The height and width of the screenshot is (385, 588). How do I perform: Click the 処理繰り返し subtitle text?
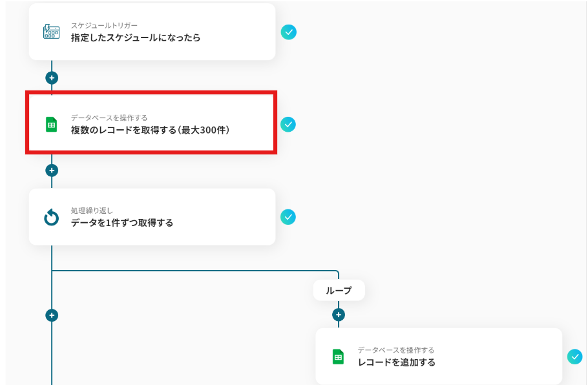92,211
